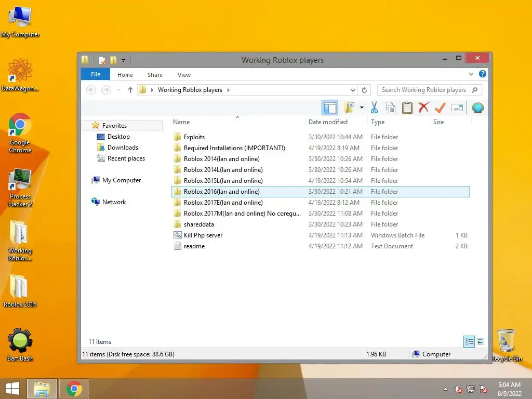Viewport: 532px width, 399px height.
Task: Expand the ribbon with the chevron
Action: coord(471,74)
